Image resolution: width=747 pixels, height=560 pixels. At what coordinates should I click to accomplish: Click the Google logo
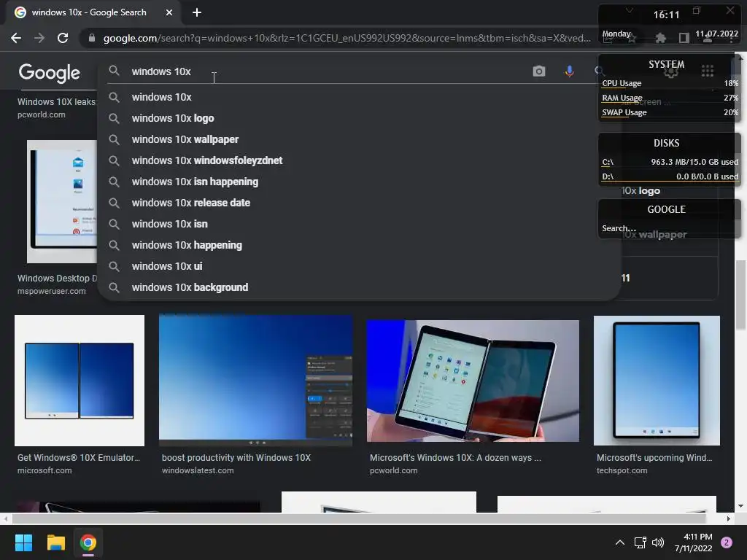point(49,73)
